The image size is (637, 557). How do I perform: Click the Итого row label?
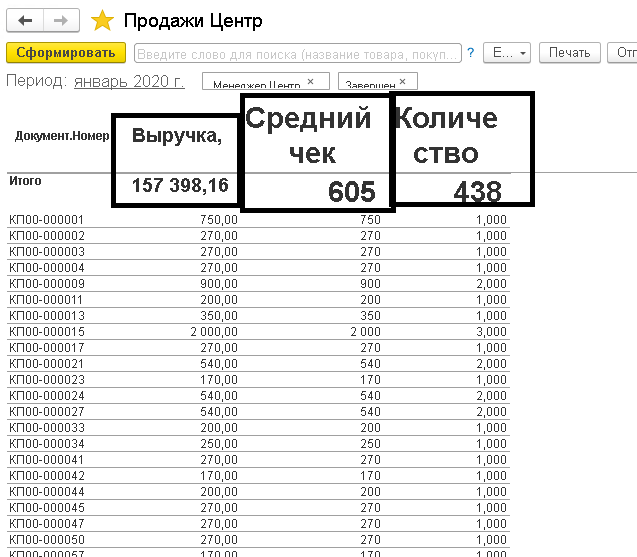click(x=25, y=181)
